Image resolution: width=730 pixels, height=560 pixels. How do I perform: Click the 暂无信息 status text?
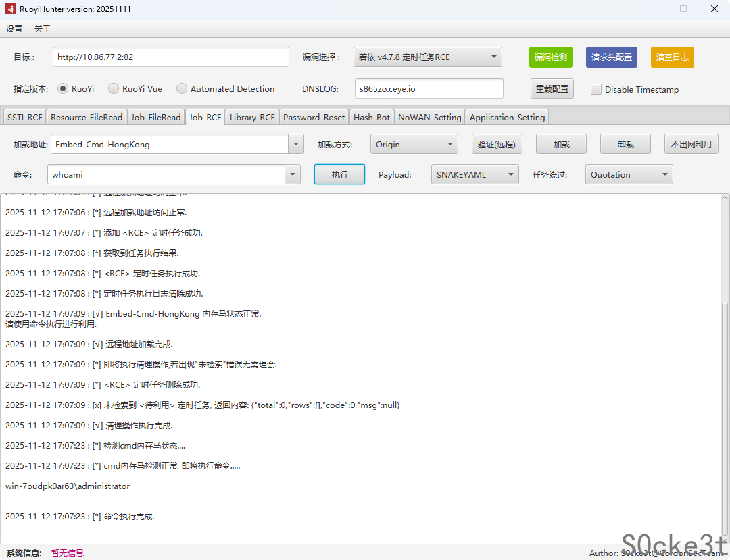pos(68,553)
